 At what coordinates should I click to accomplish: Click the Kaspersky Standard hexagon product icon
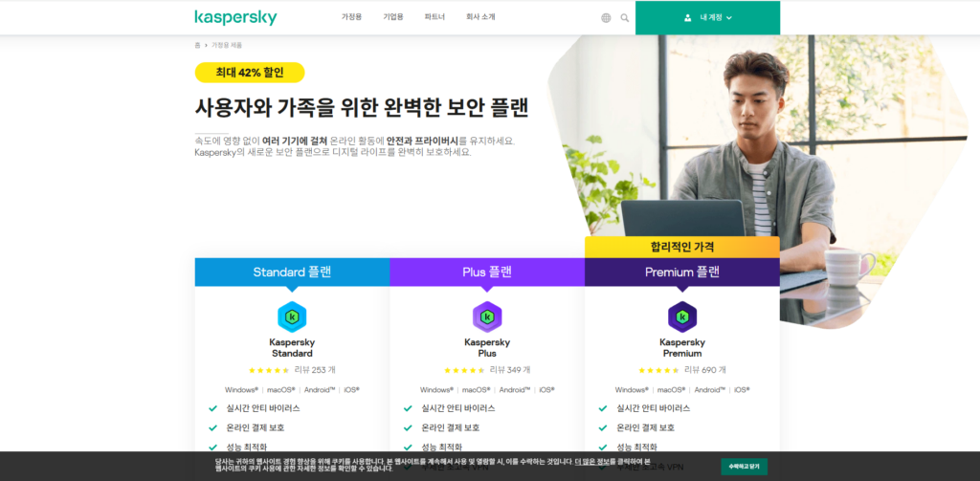click(x=292, y=317)
